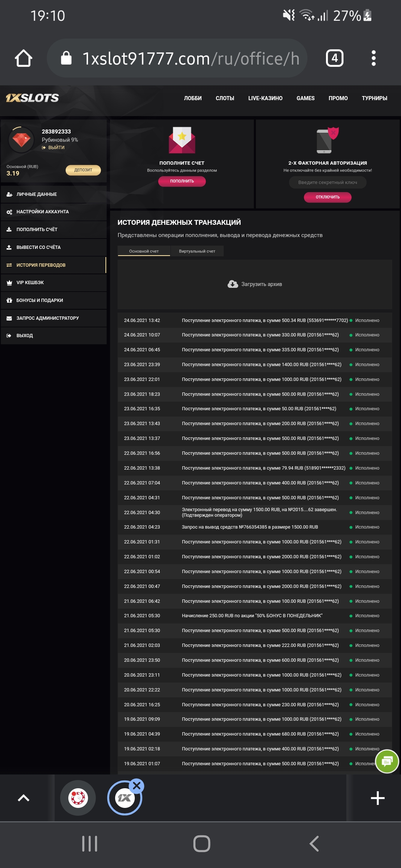Viewport: 401px width, 868px height.
Task: Click the cloud download archive icon
Action: coord(233,284)
